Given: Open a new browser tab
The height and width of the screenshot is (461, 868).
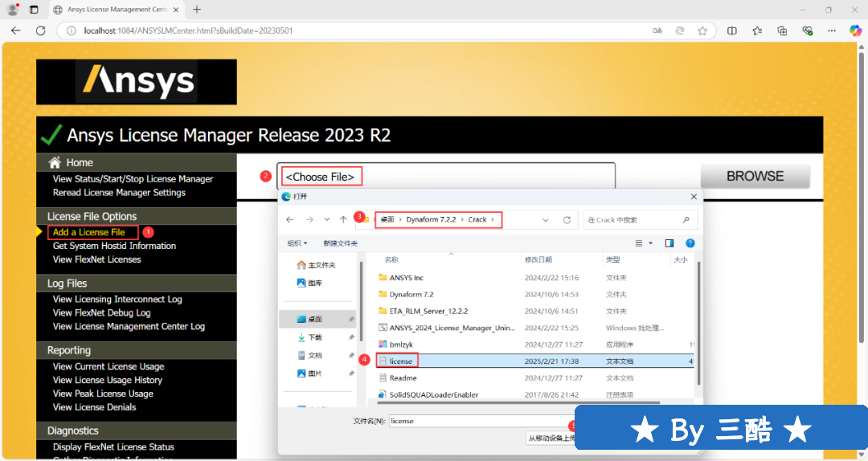Looking at the screenshot, I should pos(197,10).
